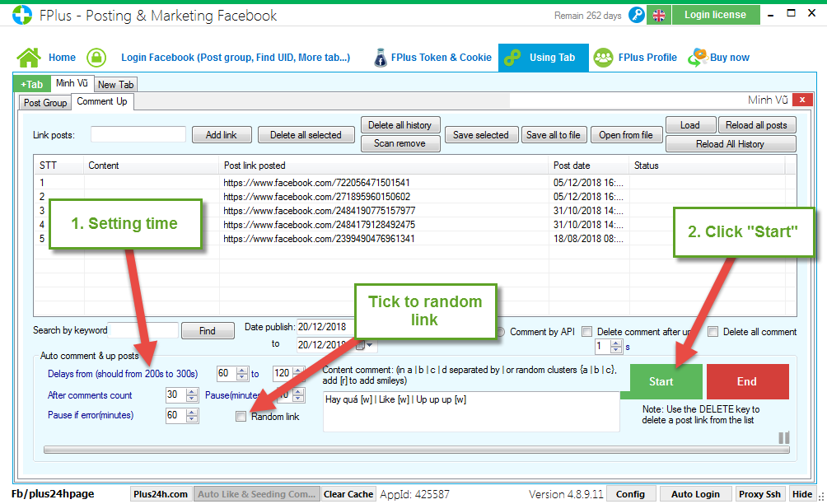Click the pause bars icon at bottom right
Image resolution: width=827 pixels, height=504 pixels.
[783, 437]
